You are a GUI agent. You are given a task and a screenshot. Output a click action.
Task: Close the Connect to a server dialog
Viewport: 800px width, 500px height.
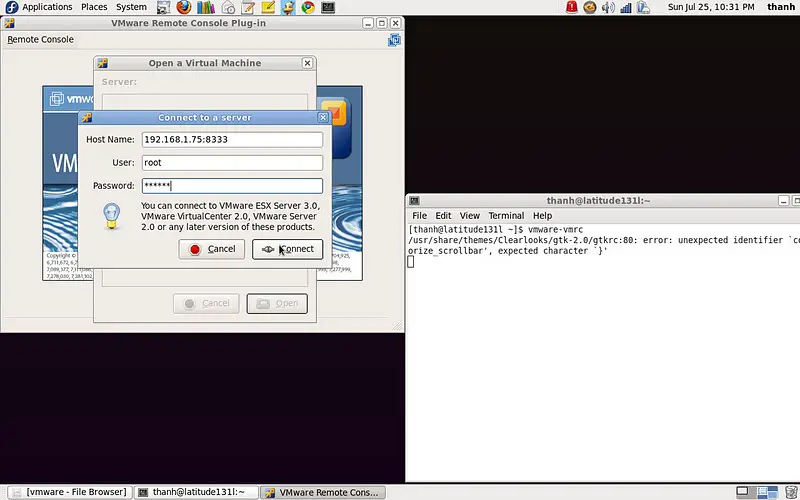(x=323, y=117)
